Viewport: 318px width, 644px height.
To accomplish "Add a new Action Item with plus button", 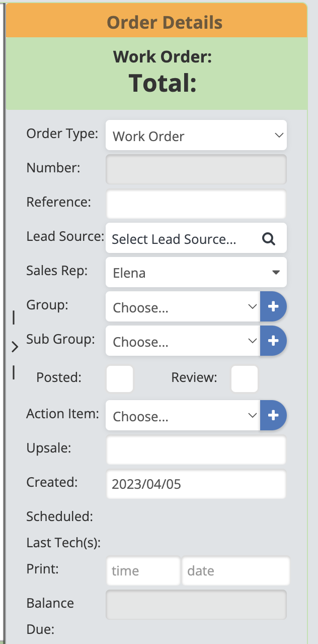I will coord(273,415).
